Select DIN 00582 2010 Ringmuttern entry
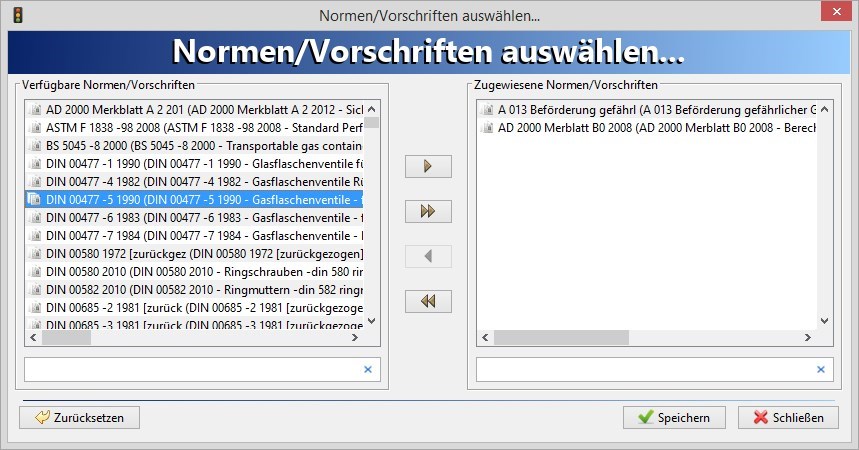The height and width of the screenshot is (450, 859). click(194, 290)
